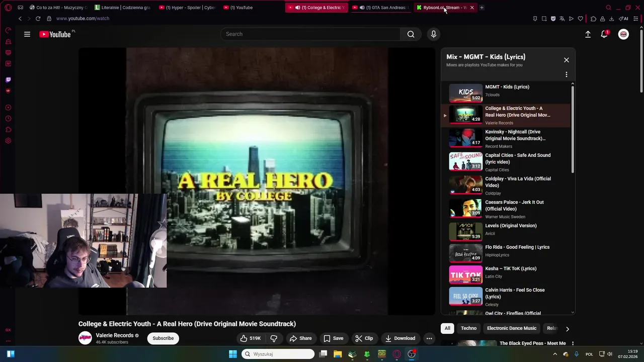Open the browser Easy Setup sliders icon
Viewport: 644px width, 362px height.
tap(635, 19)
